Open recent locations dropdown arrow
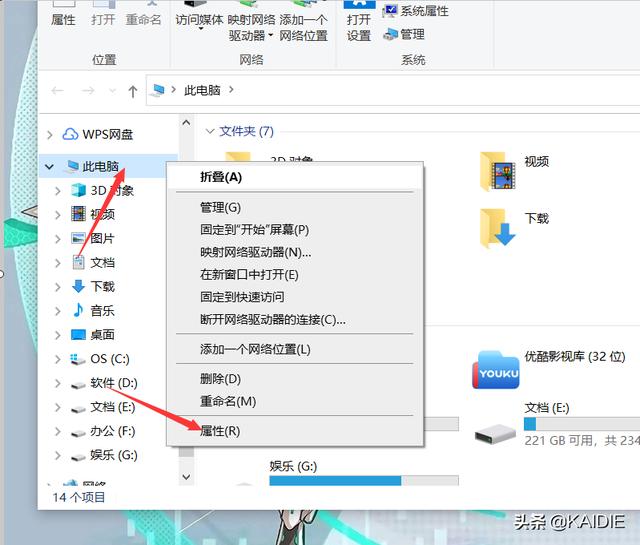This screenshot has width=640, height=545. [112, 91]
